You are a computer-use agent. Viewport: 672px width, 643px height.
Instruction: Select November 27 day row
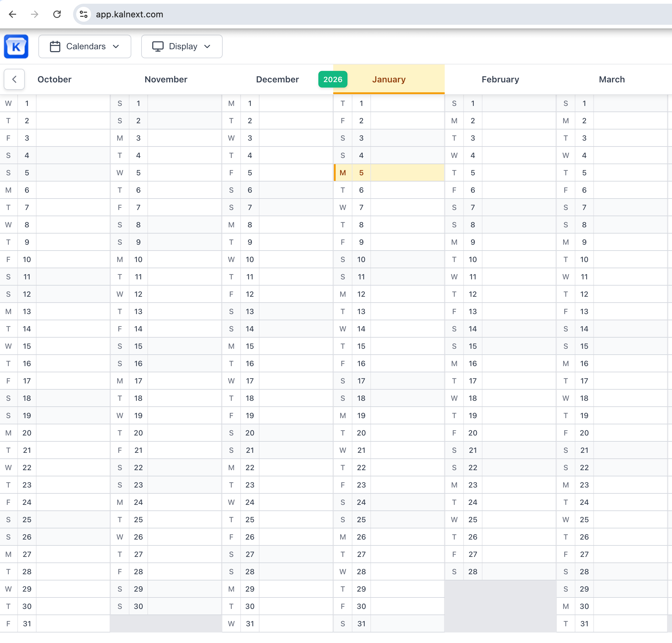(166, 554)
